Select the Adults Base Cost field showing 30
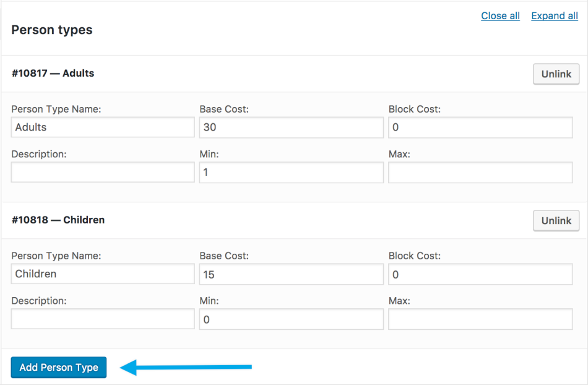 click(x=291, y=128)
